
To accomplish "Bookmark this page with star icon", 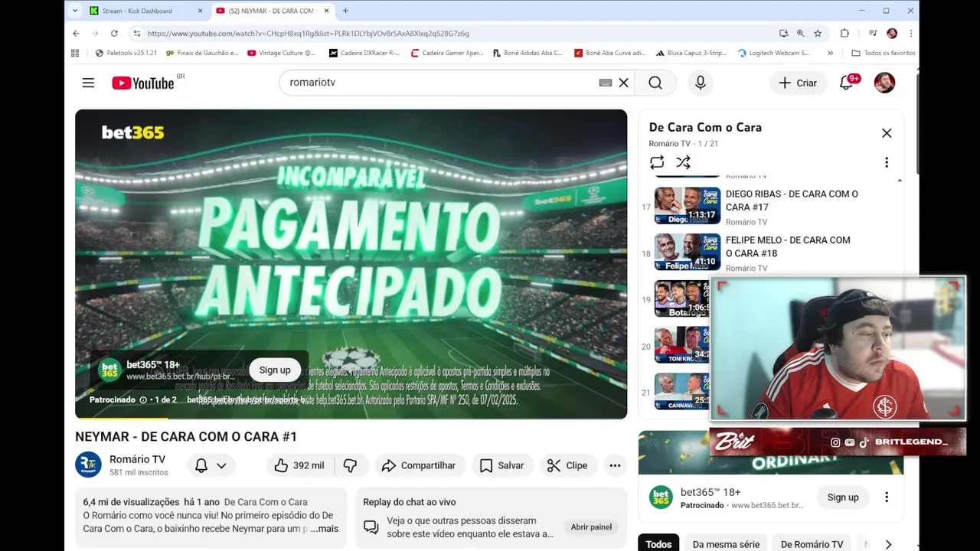I will (x=818, y=34).
